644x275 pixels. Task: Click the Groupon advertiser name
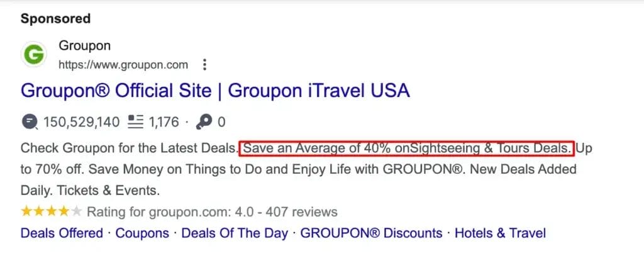[x=85, y=45]
